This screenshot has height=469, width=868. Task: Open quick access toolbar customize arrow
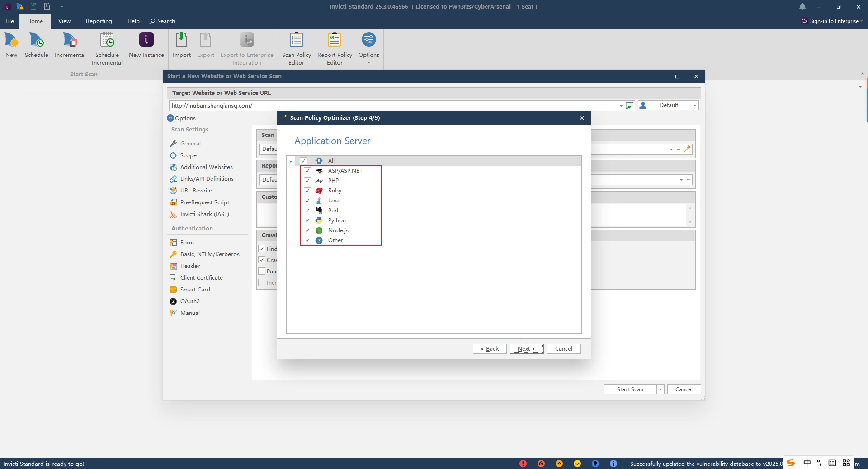[x=62, y=7]
